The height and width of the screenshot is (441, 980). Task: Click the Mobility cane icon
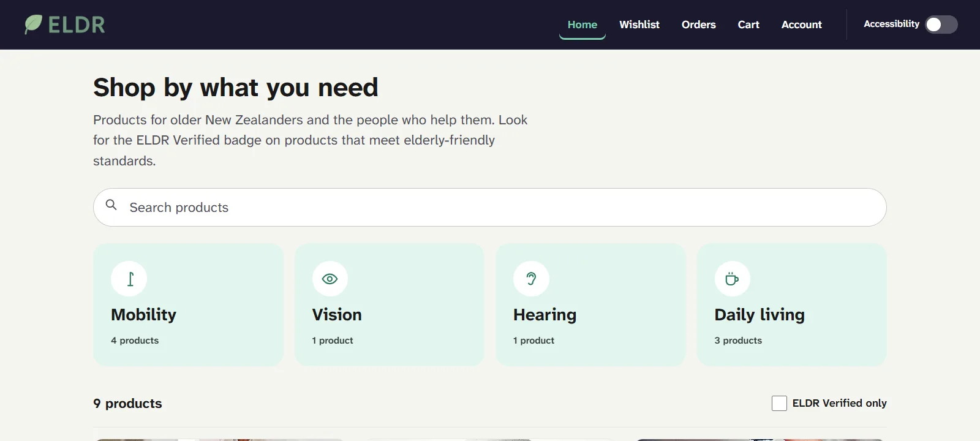(129, 279)
